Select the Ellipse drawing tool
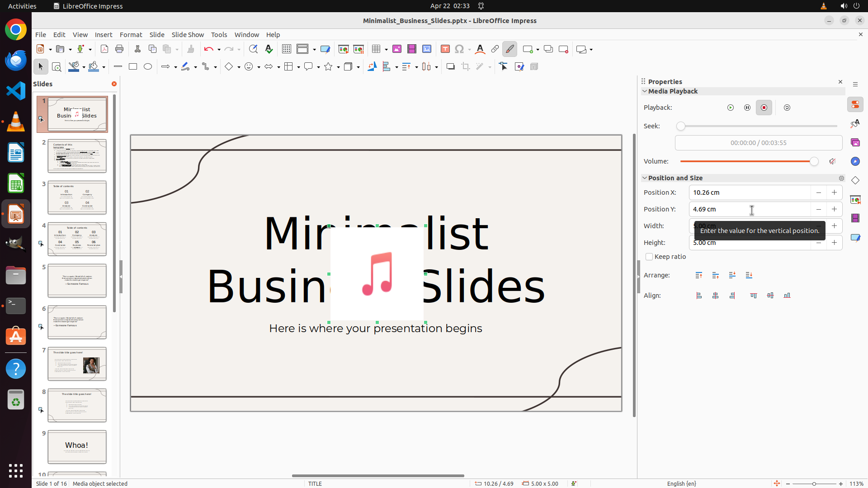The image size is (868, 488). pos(148,66)
